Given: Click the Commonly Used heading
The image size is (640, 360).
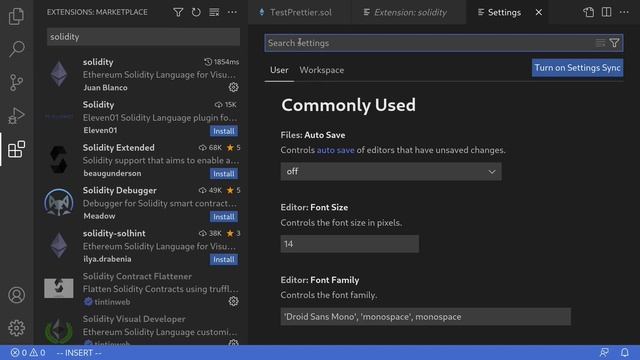Looking at the screenshot, I should (348, 105).
